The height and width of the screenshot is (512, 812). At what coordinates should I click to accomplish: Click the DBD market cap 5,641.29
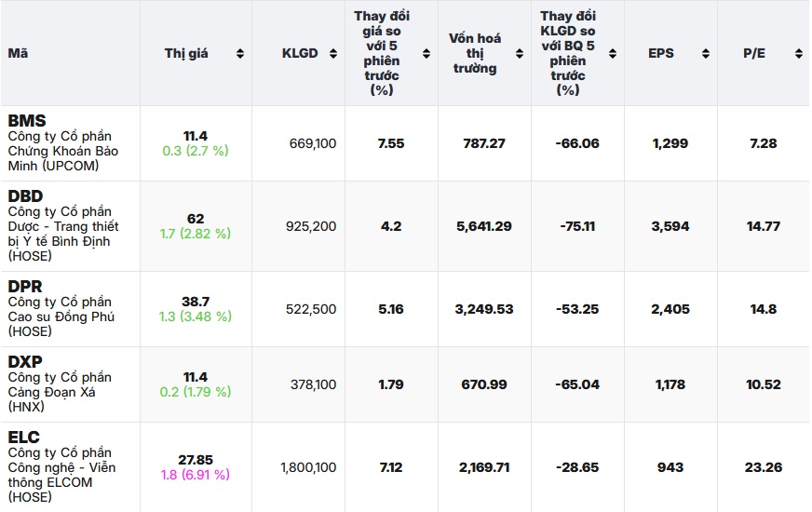(x=484, y=226)
